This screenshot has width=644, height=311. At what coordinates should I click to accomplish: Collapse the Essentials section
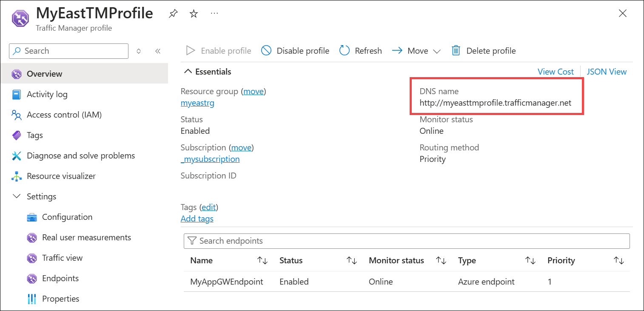point(188,71)
